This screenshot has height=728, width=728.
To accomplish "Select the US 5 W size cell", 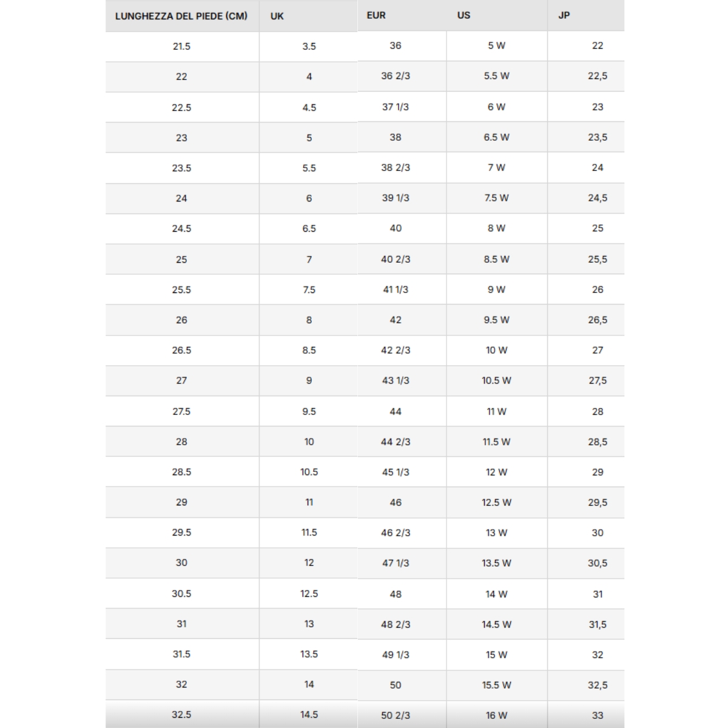I will click(496, 45).
